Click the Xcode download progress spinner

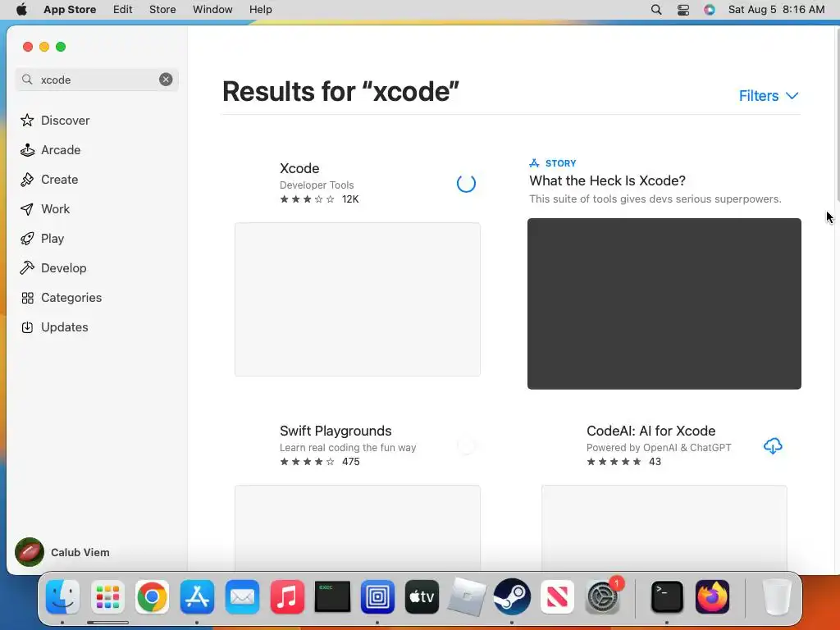466,183
